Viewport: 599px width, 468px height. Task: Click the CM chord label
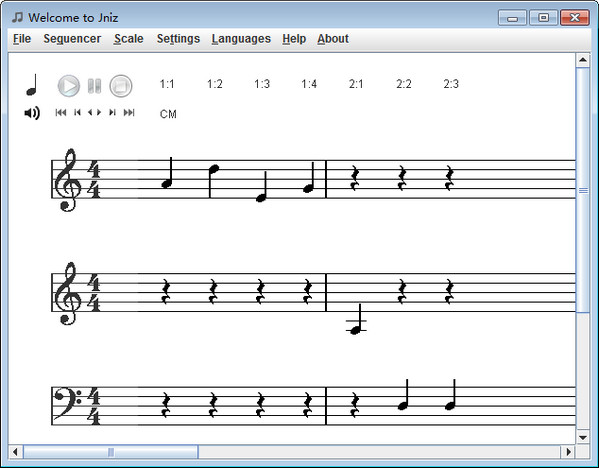pyautogui.click(x=168, y=114)
